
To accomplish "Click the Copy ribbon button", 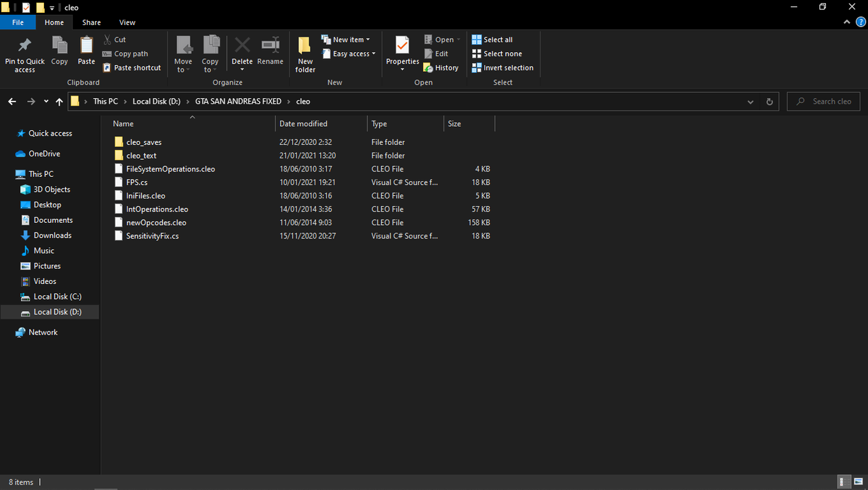I will click(60, 51).
